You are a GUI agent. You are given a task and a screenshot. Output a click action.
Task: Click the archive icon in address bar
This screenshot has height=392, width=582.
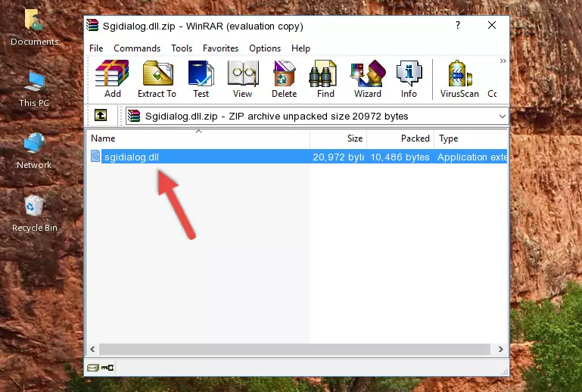135,116
